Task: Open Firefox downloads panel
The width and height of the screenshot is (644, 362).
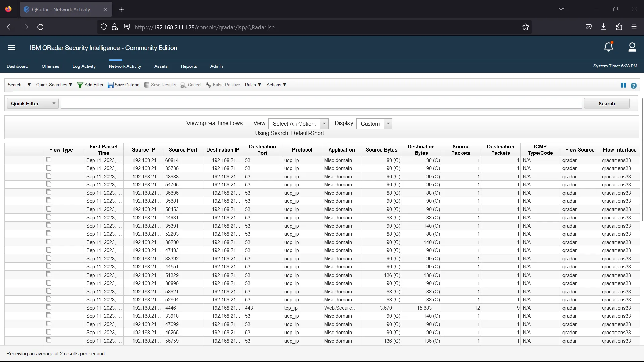Action: (603, 27)
